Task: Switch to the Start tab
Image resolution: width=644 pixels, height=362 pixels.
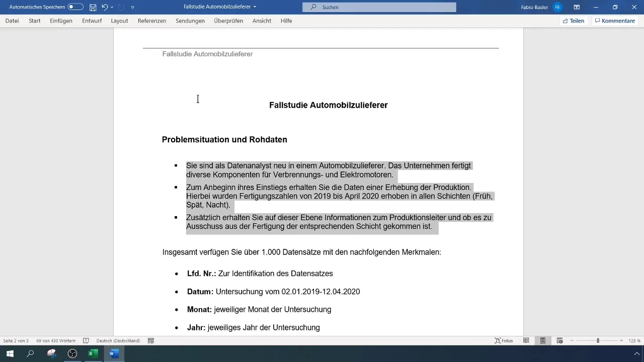Action: (x=35, y=21)
